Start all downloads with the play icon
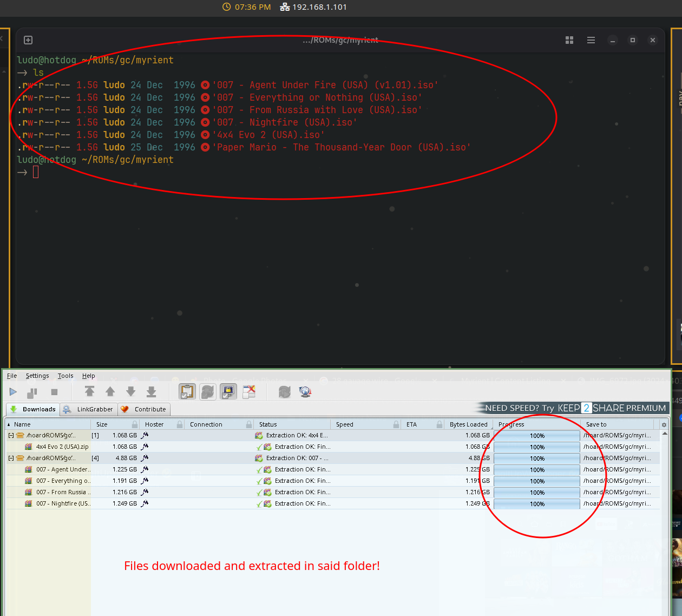This screenshot has width=682, height=616. tap(13, 392)
